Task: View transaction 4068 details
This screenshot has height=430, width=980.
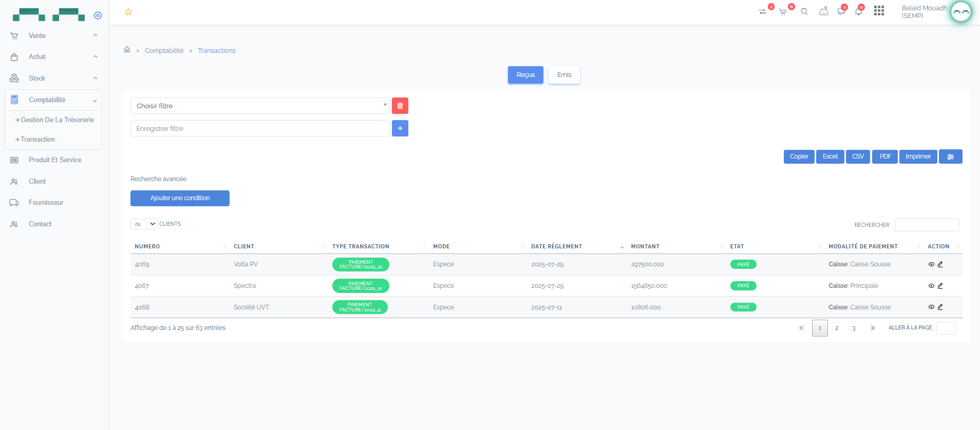Action: 931,307
